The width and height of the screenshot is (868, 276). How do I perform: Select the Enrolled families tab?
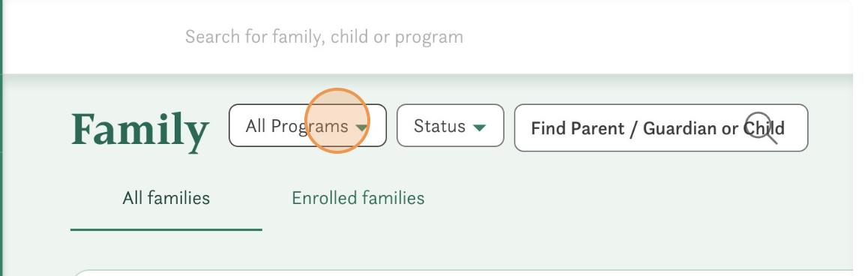(358, 198)
